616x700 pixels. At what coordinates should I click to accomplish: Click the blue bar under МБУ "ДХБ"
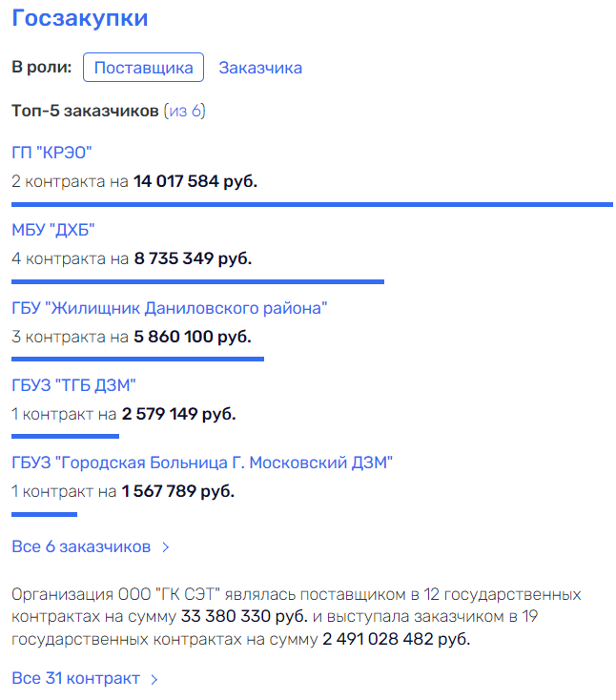click(197, 281)
